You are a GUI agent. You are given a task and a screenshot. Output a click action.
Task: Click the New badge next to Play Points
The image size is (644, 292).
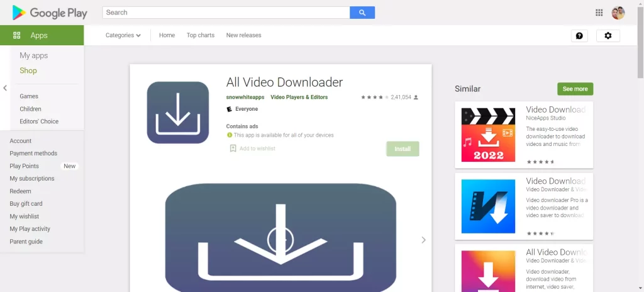(69, 166)
